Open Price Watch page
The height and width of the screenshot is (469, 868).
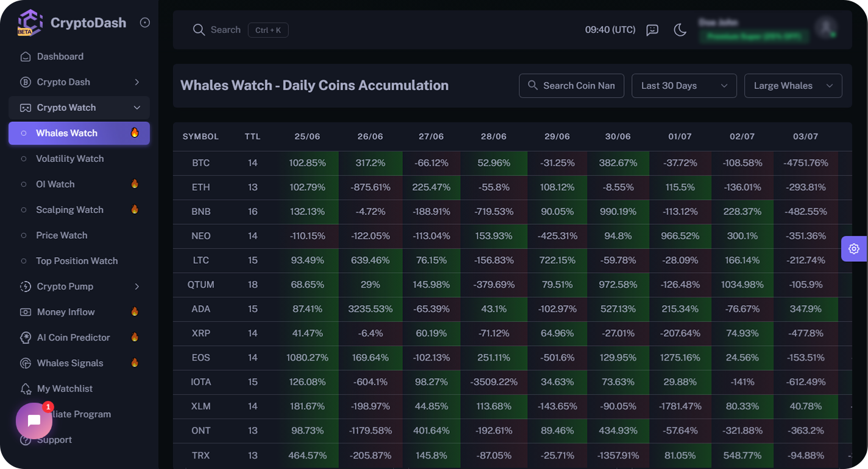tap(79, 236)
